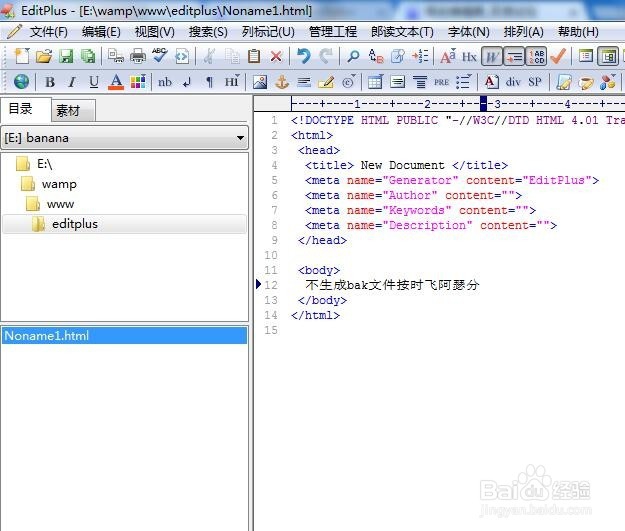Toggle auto indent button
625x531 pixels.
point(514,57)
